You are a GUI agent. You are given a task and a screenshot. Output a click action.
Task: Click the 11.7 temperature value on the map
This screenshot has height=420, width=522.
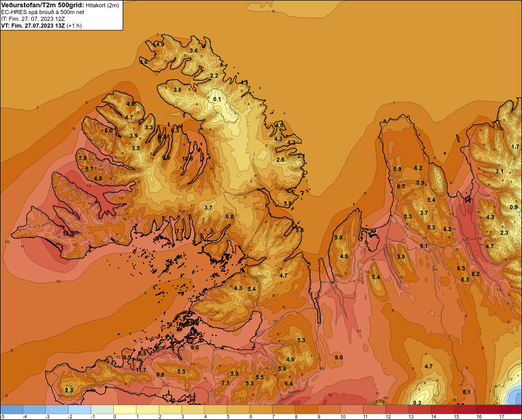click(141, 370)
